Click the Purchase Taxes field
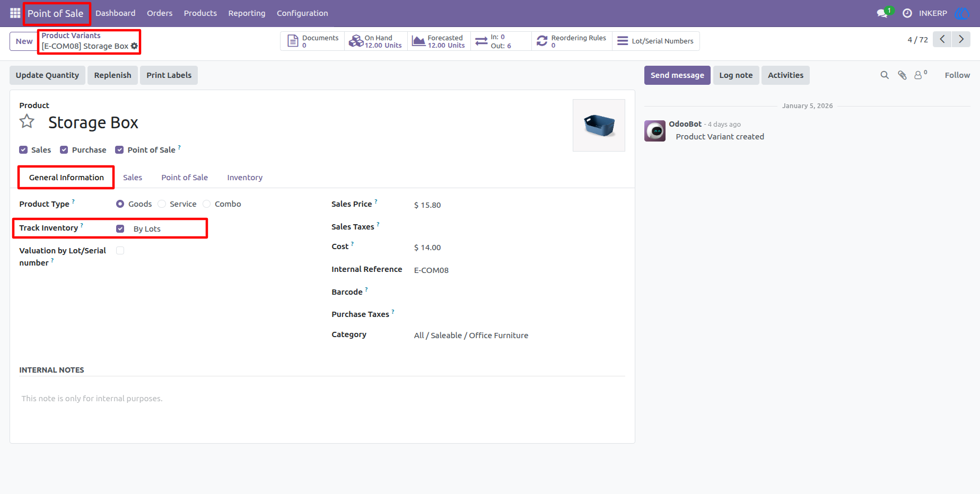 coord(519,314)
